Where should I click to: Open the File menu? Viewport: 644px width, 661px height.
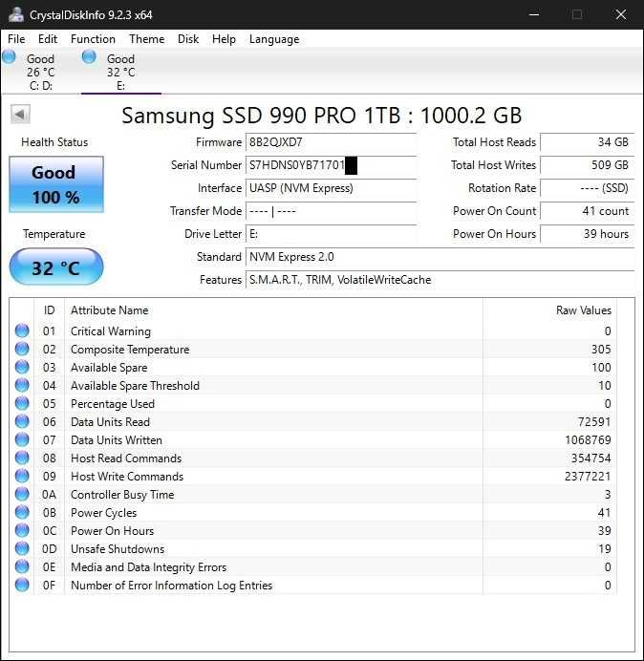click(x=16, y=39)
